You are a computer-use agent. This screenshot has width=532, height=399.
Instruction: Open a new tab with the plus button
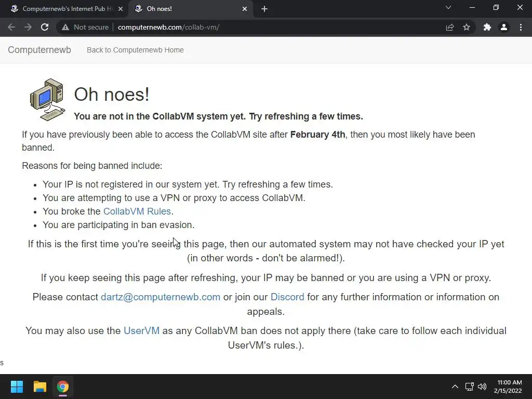264,9
